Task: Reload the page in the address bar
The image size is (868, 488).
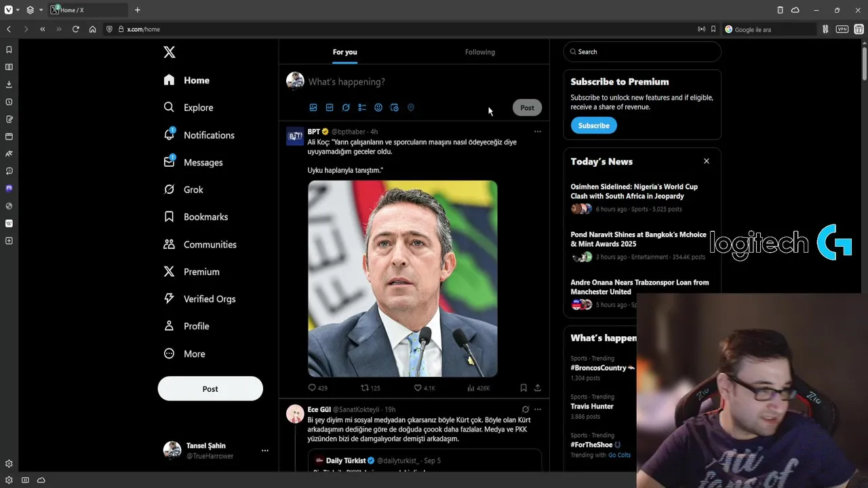Action: (x=75, y=29)
